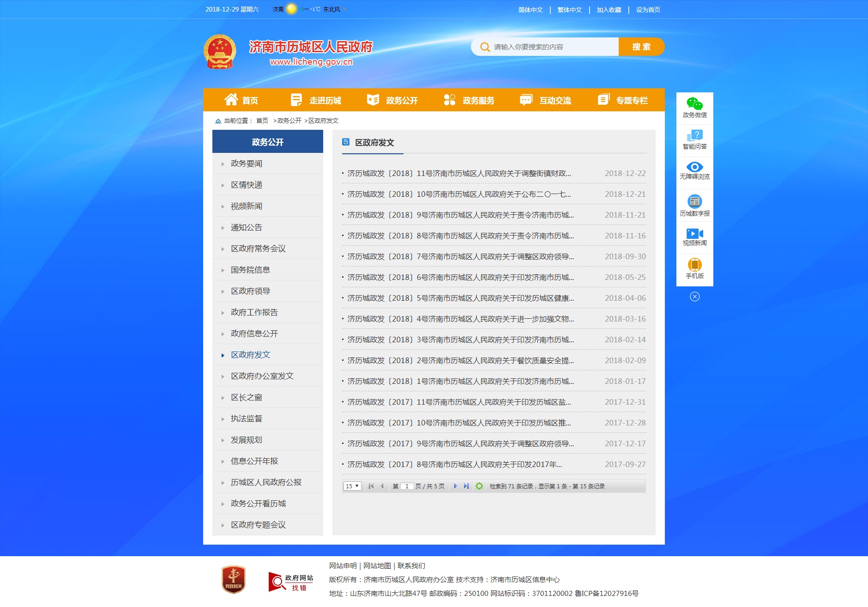Click the weather sun icon
The image size is (868, 607).
pos(291,9)
